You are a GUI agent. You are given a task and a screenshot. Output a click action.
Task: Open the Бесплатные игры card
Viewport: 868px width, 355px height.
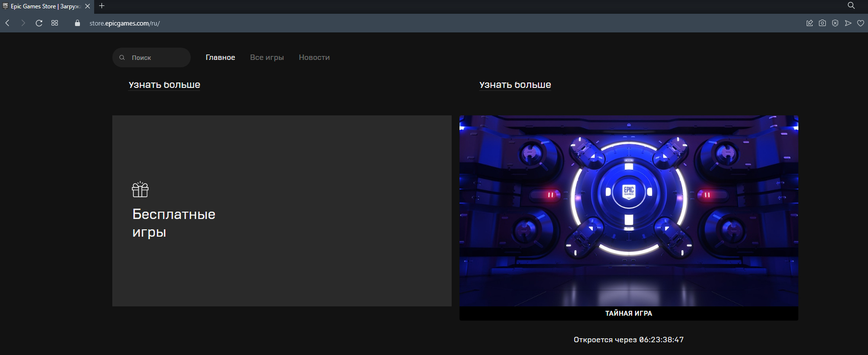(282, 211)
